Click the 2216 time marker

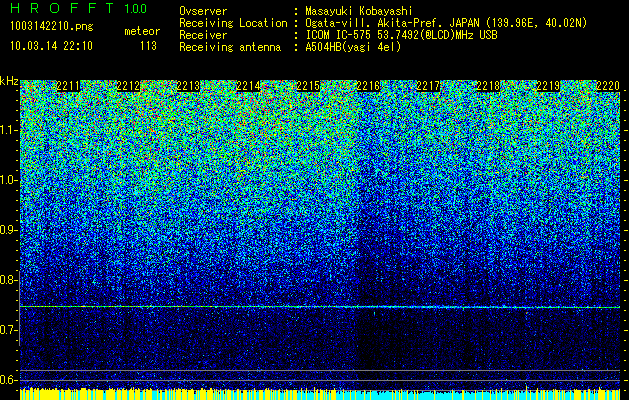coord(368,86)
